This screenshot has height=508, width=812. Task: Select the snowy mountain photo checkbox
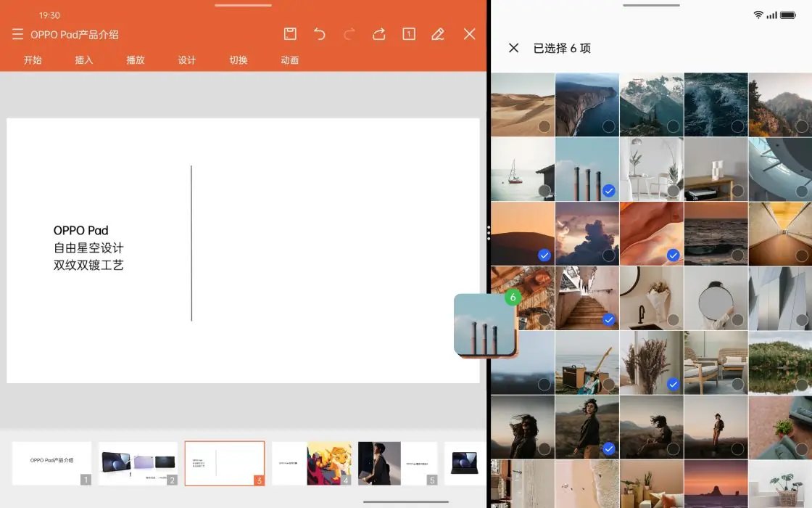coord(674,126)
